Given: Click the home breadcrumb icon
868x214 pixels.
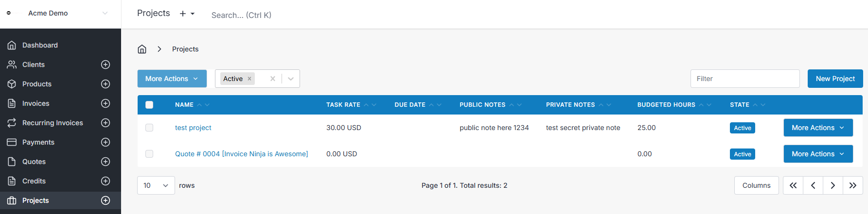Looking at the screenshot, I should (x=142, y=49).
